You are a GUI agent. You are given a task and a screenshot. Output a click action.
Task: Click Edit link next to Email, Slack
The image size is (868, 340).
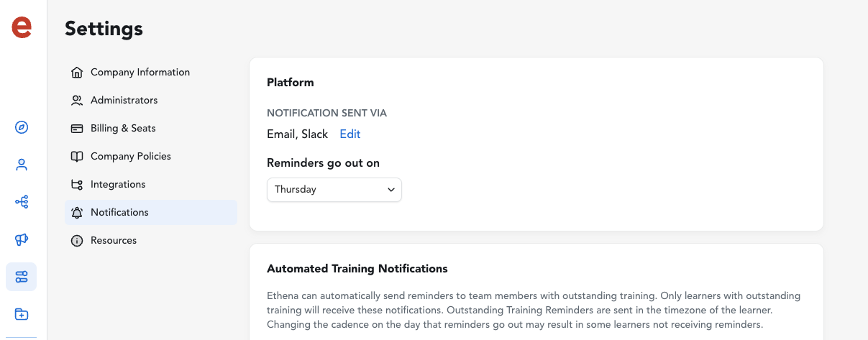tap(350, 134)
